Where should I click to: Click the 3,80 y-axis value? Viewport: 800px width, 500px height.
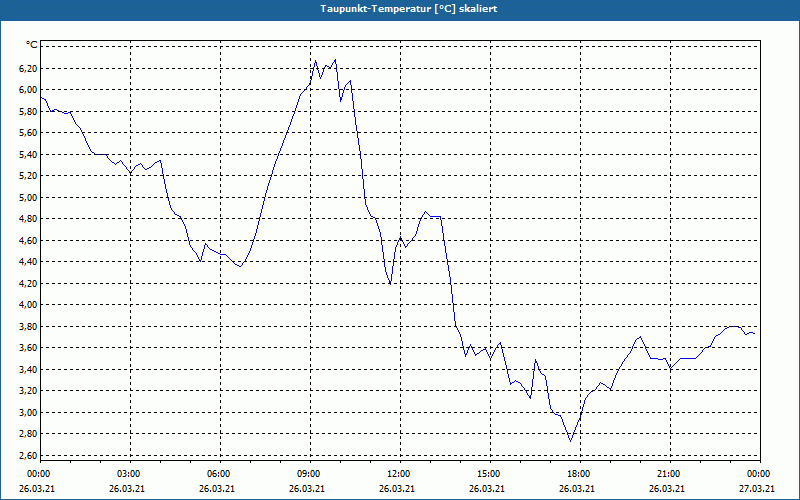pos(29,327)
